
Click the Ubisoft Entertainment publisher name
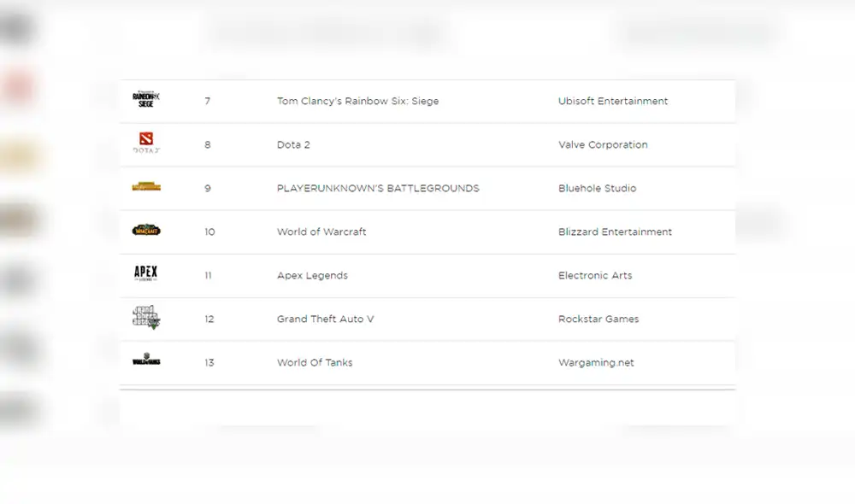tap(613, 101)
